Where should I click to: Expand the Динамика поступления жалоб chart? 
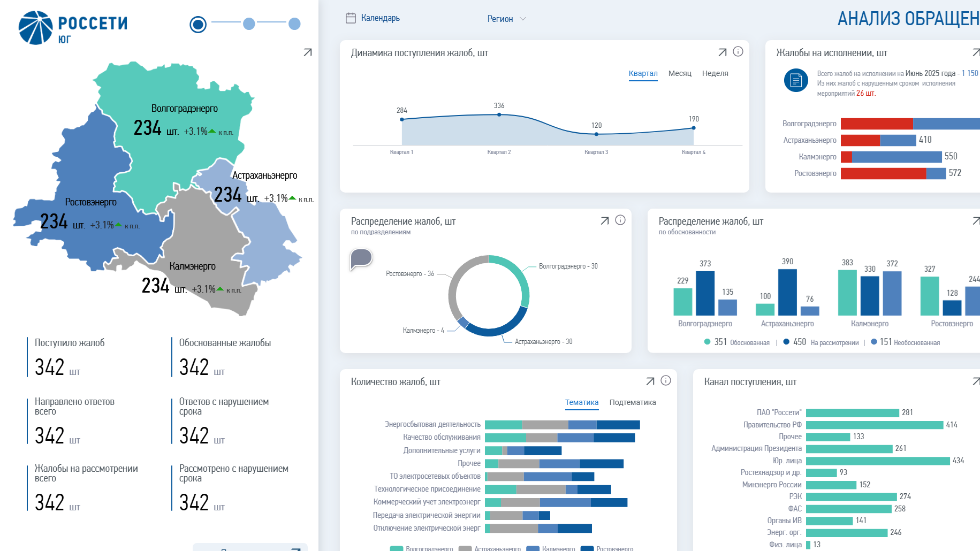tap(723, 52)
